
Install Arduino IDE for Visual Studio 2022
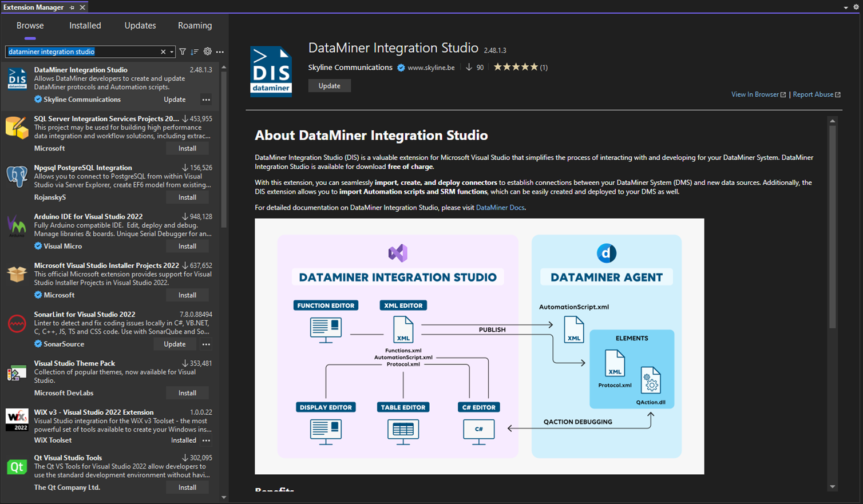(187, 247)
